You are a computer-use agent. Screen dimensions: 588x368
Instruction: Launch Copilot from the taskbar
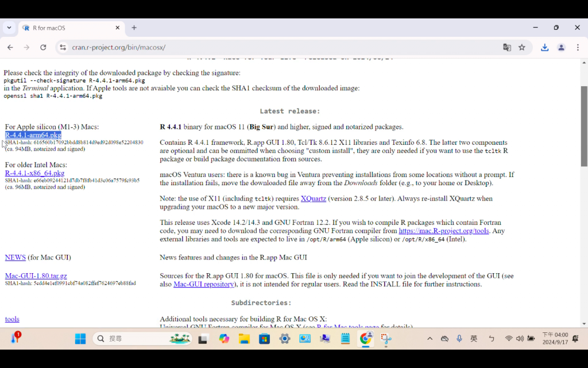(x=224, y=339)
